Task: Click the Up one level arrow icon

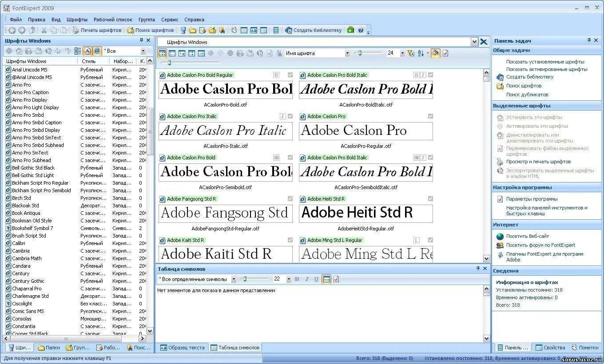Action: pos(32,30)
